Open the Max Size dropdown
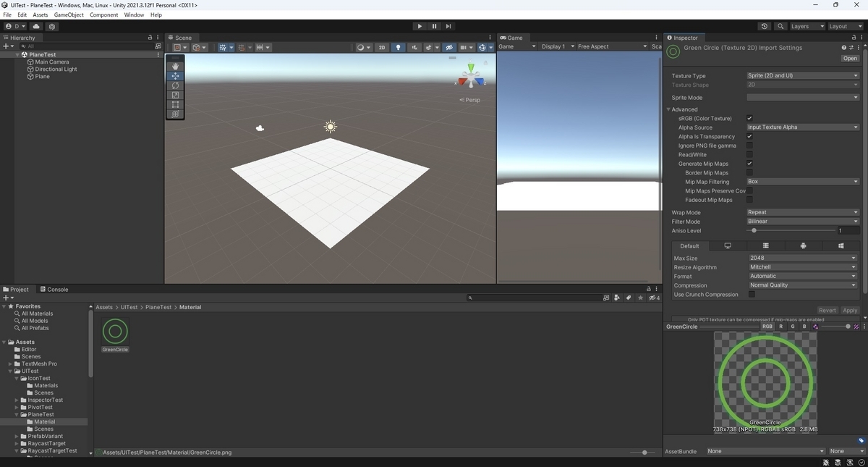This screenshot has width=868, height=467. click(803, 258)
